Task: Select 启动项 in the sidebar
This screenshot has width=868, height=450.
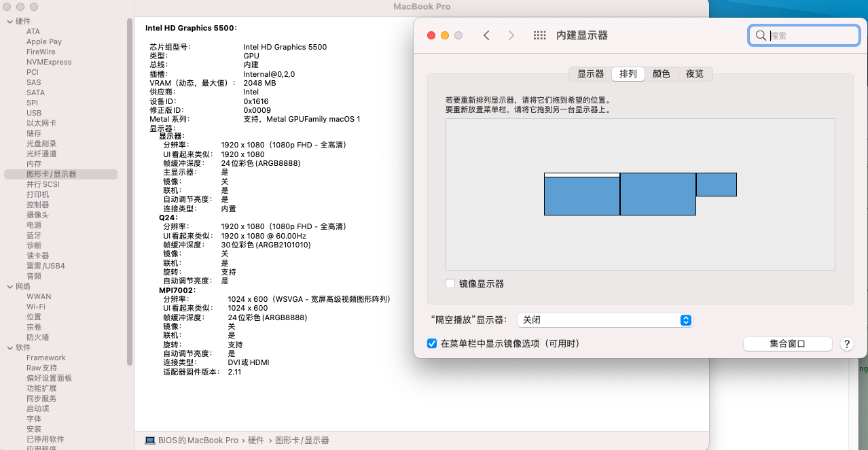Action: pyautogui.click(x=38, y=409)
